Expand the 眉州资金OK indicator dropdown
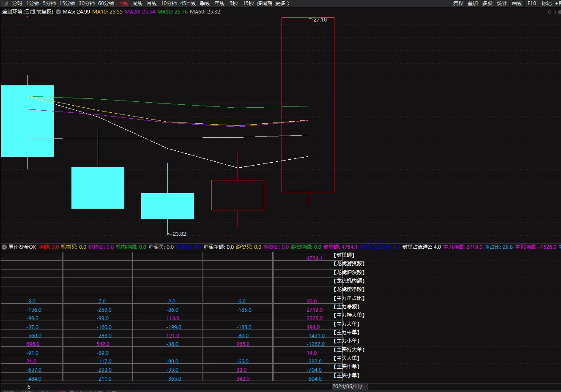 pyautogui.click(x=4, y=247)
